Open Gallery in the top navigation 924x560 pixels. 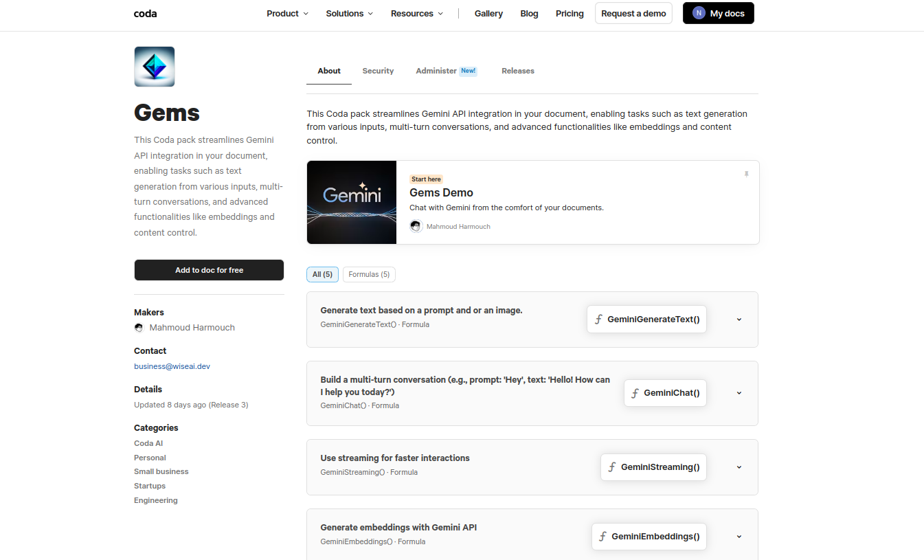point(488,13)
